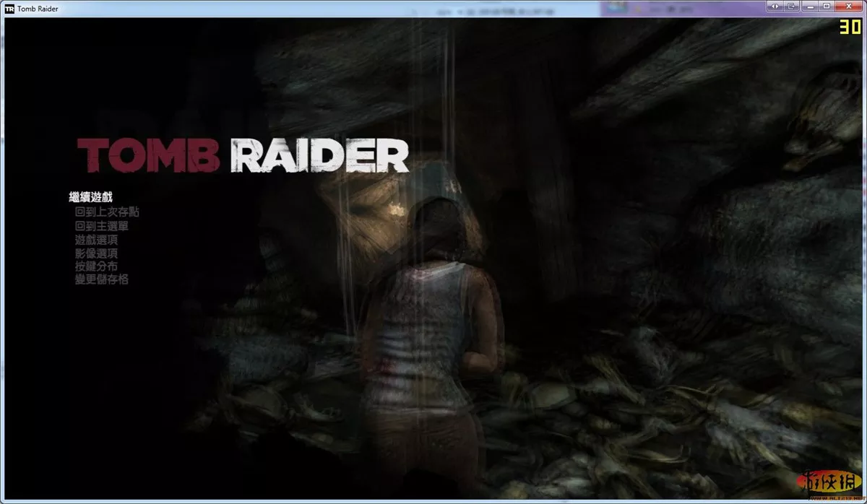Viewport: 867px width, 504px height.
Task: Click the white RAIDER word in the logo
Action: [319, 155]
